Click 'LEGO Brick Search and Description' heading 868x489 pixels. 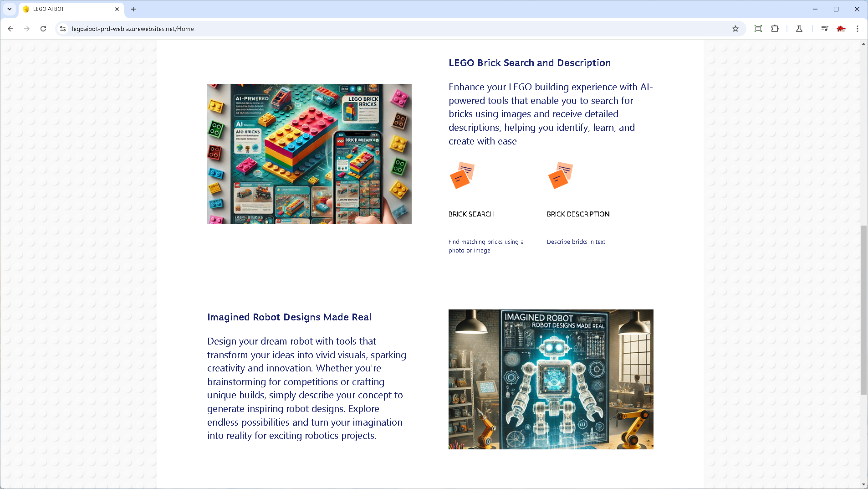[530, 63]
